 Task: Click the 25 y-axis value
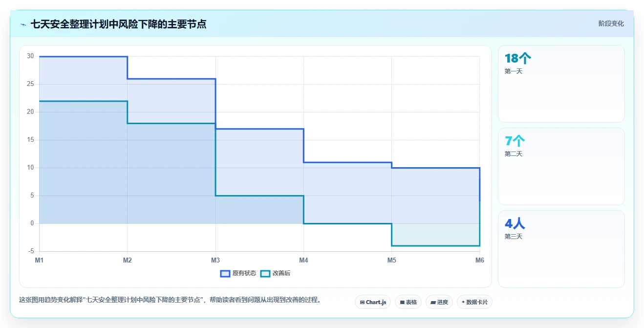tap(30, 84)
